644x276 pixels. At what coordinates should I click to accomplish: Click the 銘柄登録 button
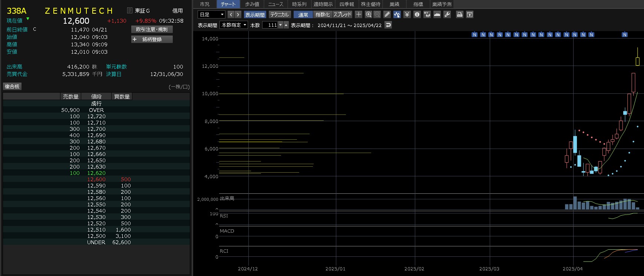[x=152, y=39]
